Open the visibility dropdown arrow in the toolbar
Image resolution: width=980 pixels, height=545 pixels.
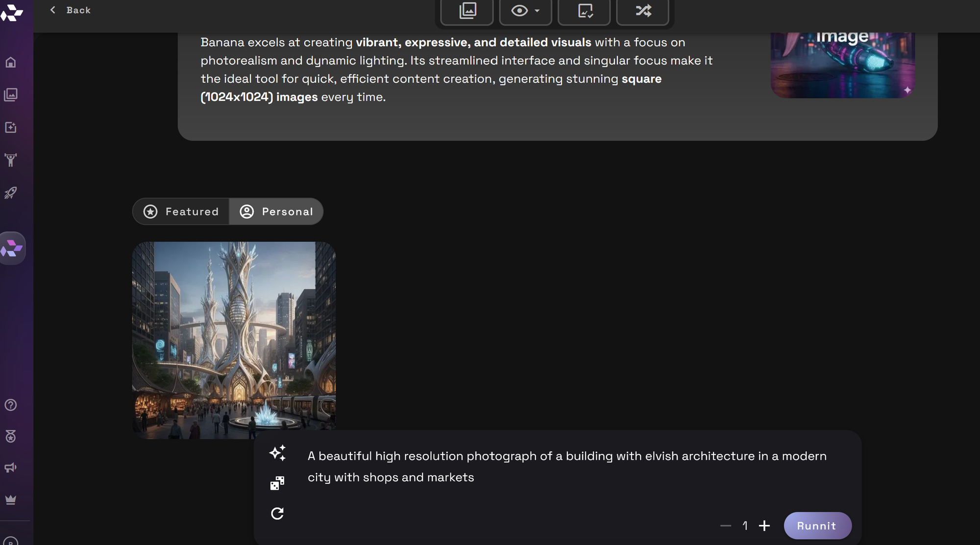coord(536,12)
